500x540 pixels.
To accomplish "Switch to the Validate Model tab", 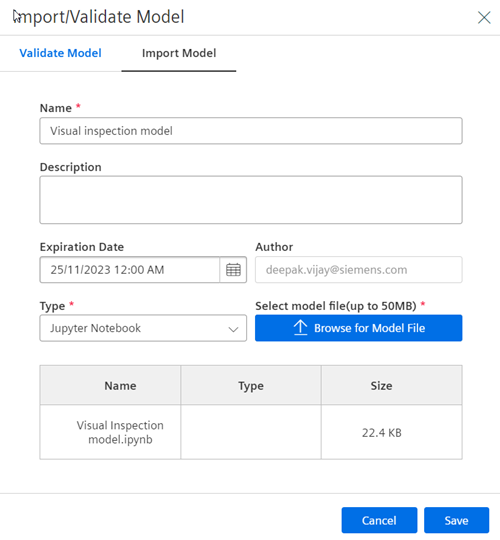I will coord(60,53).
